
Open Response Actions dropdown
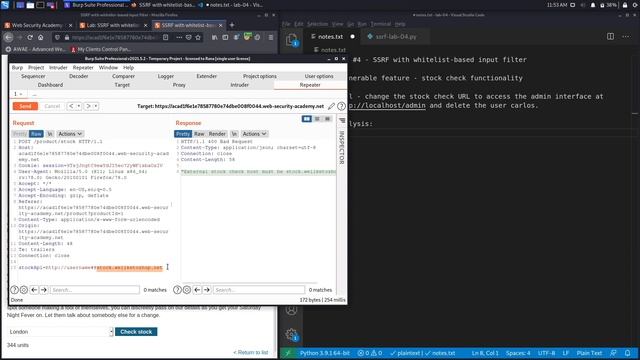(x=254, y=134)
